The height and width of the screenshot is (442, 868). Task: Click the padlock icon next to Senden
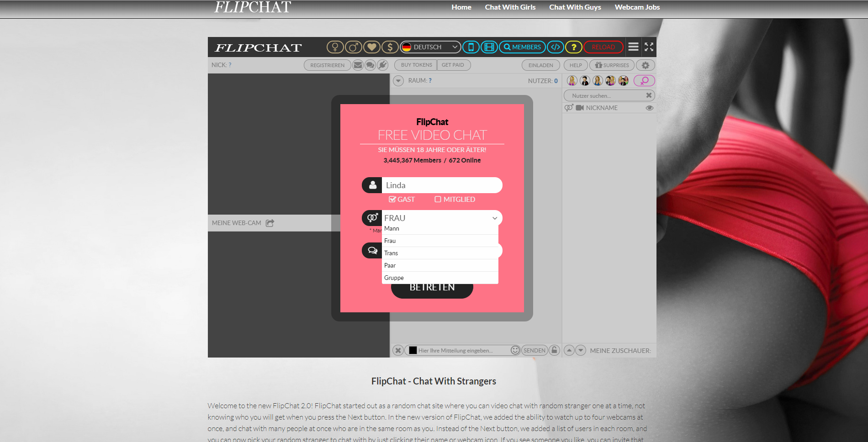tap(554, 350)
